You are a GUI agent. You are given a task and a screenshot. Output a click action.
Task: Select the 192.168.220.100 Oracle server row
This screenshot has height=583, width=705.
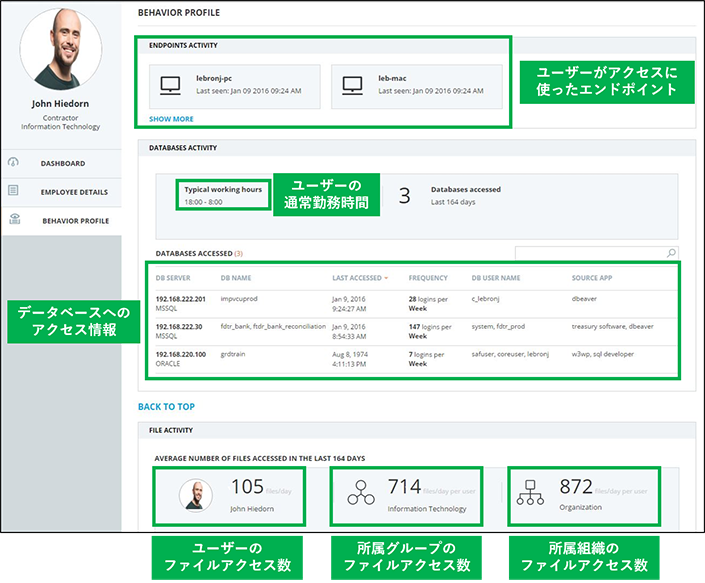tap(180, 359)
